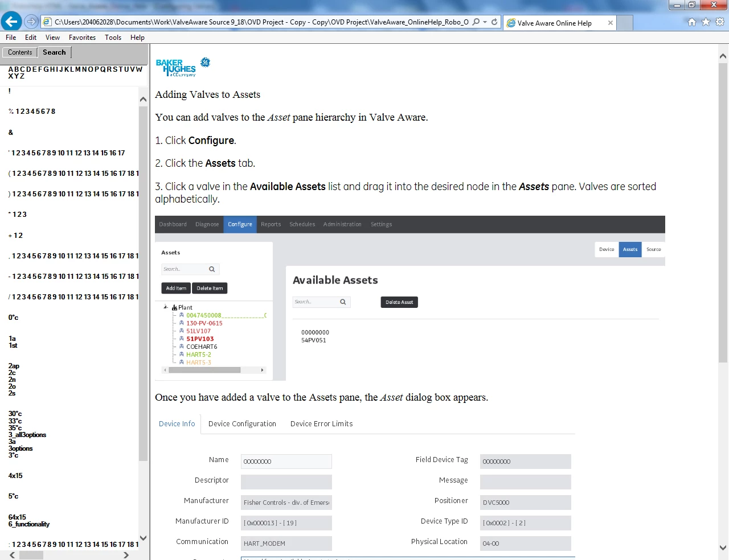The width and height of the screenshot is (729, 560).
Task: Click the index pane scroll down arrow
Action: (143, 538)
